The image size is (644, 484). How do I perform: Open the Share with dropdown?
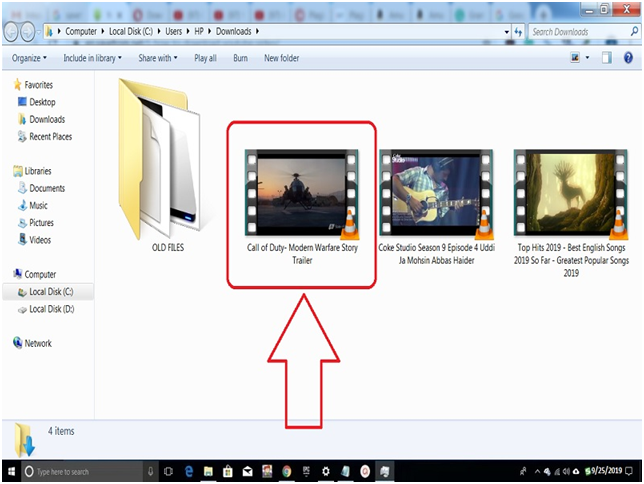(x=158, y=58)
